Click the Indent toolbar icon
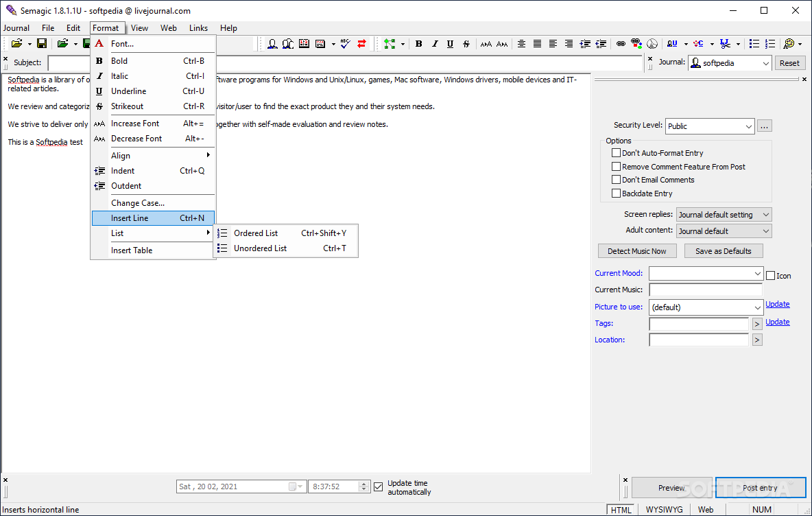The image size is (812, 516). [585, 44]
